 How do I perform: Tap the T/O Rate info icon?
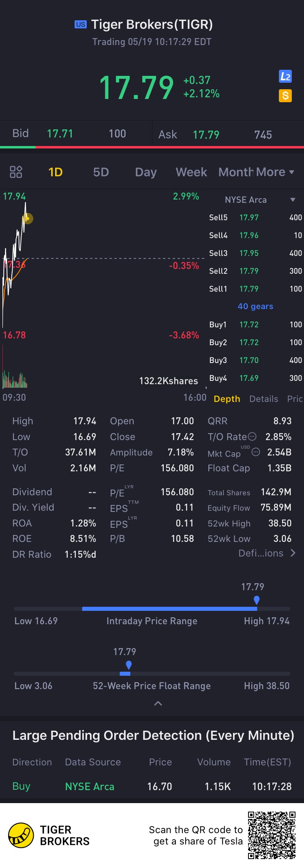point(252,436)
